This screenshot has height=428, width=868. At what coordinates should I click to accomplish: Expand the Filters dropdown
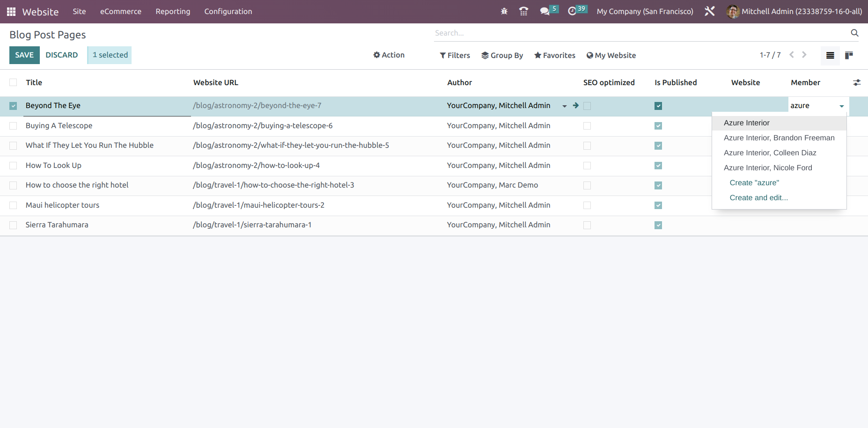(454, 55)
